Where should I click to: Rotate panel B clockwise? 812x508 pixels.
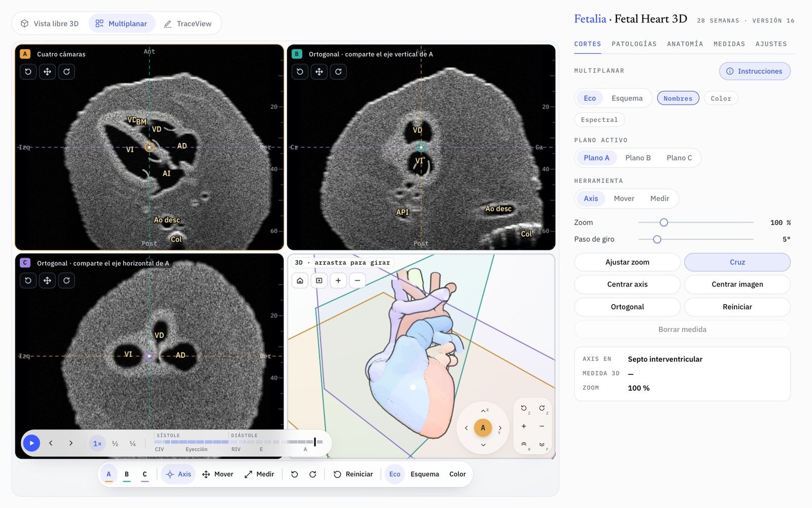[x=339, y=72]
